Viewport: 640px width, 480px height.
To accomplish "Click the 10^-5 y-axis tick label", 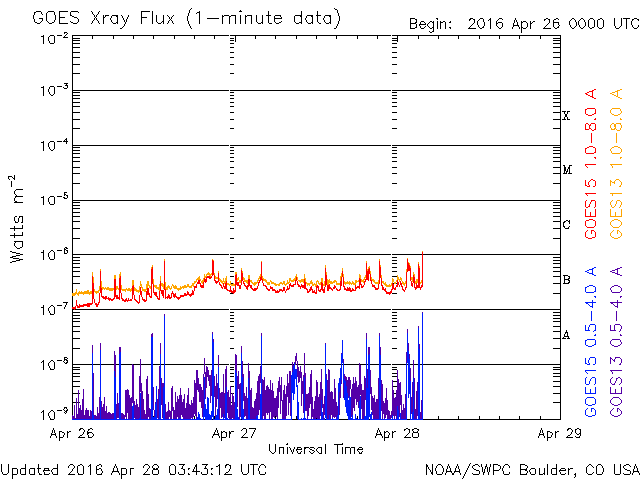I will (55, 200).
